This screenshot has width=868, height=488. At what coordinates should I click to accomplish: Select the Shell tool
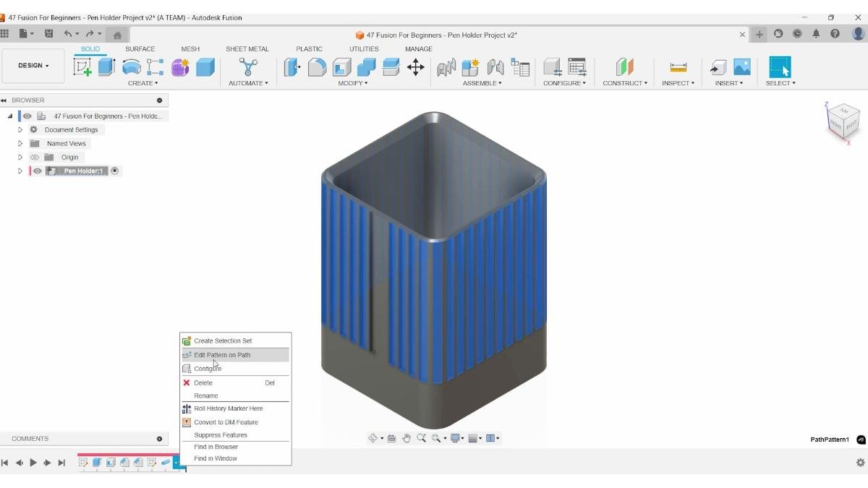[x=341, y=67]
